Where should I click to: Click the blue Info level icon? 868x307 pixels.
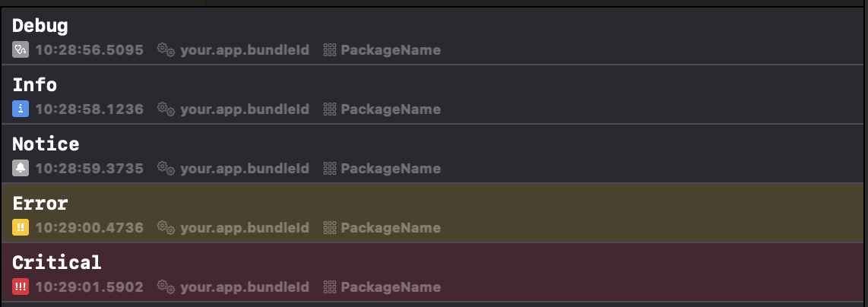21,109
